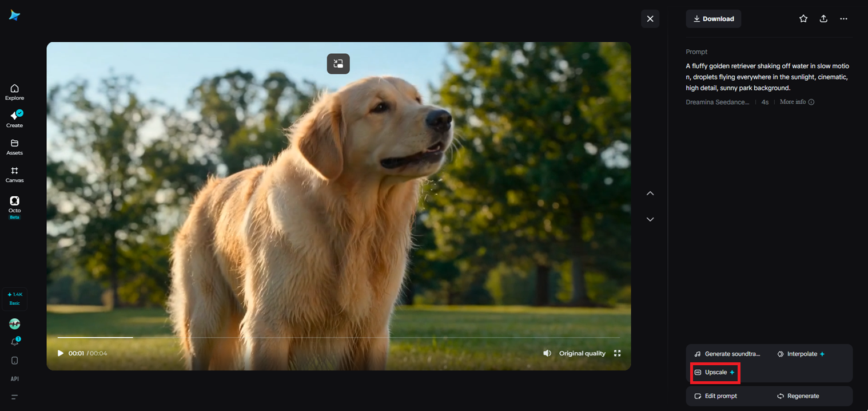Open Octo Beta assistant
The image size is (868, 411).
(x=15, y=208)
